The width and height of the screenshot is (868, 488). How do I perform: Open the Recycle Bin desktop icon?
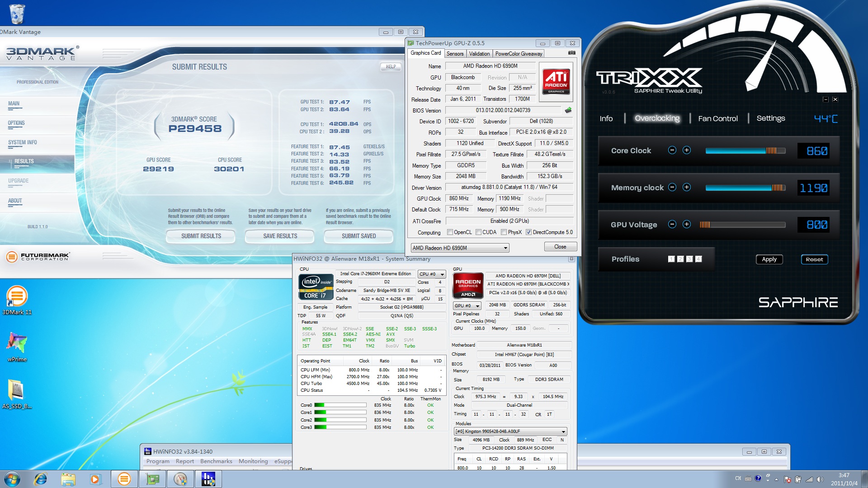click(17, 14)
